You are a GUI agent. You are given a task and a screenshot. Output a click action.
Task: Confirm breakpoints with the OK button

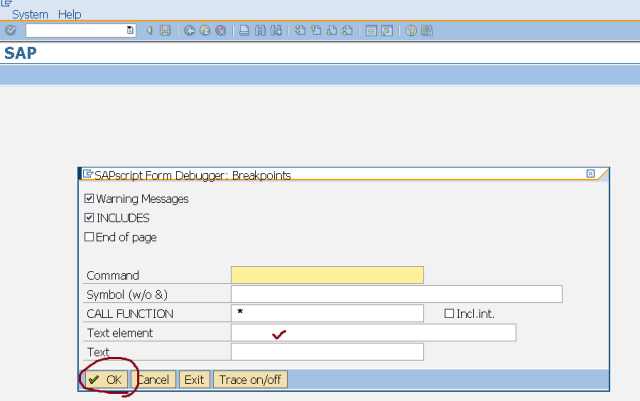pos(107,379)
